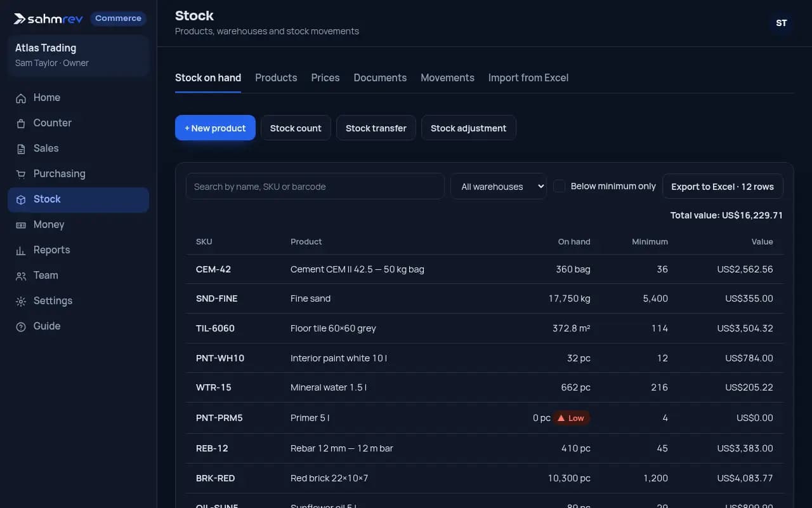Select the Stock on hand tab
This screenshot has width=812, height=508.
pyautogui.click(x=208, y=77)
